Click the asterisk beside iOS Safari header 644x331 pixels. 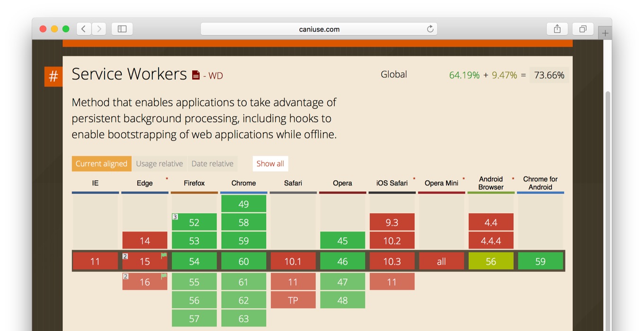click(x=414, y=178)
